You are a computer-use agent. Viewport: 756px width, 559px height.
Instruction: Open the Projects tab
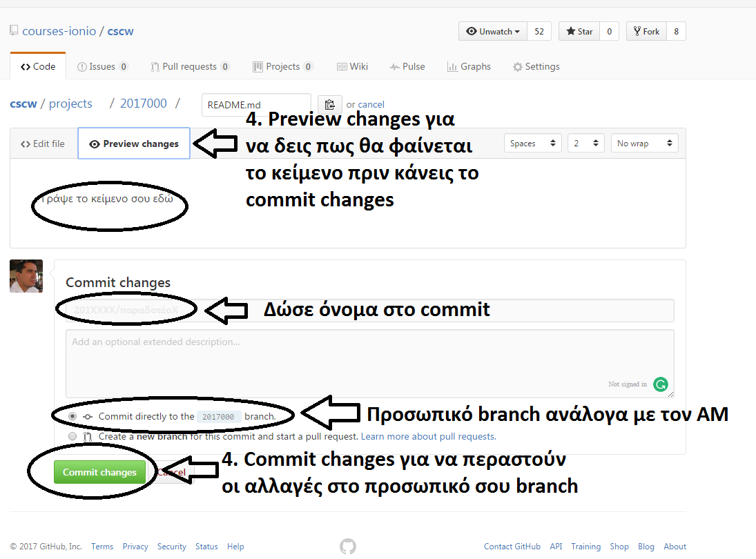coord(283,66)
